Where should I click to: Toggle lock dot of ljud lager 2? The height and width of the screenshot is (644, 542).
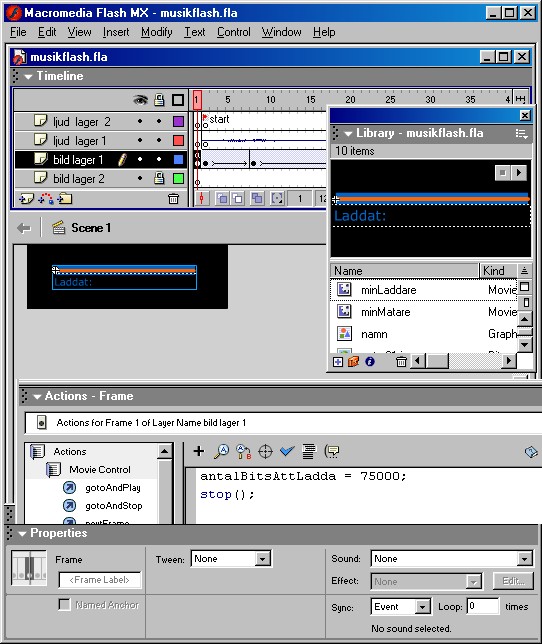(159, 121)
